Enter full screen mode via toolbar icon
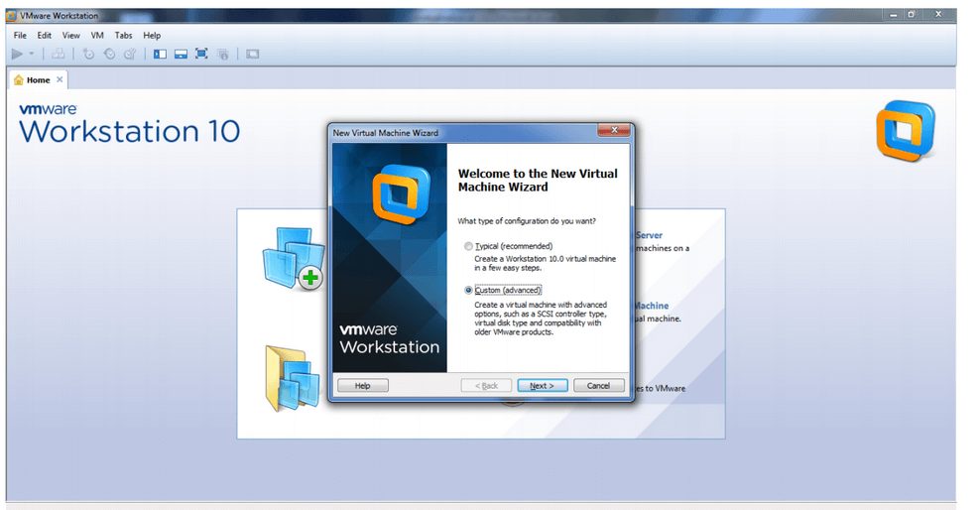This screenshot has height=510, width=980. (x=201, y=54)
